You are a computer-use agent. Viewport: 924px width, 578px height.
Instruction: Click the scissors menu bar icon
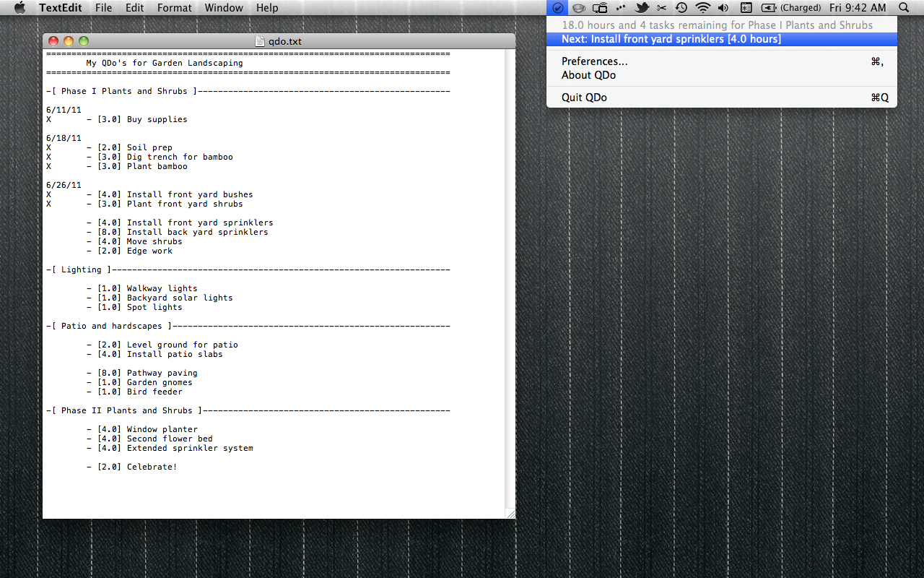[661, 8]
